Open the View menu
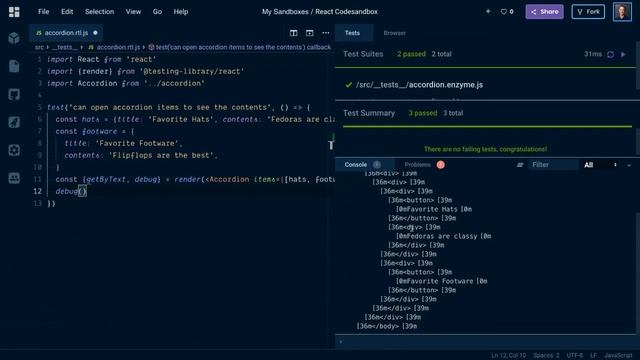This screenshot has width=640, height=360. coord(133,12)
